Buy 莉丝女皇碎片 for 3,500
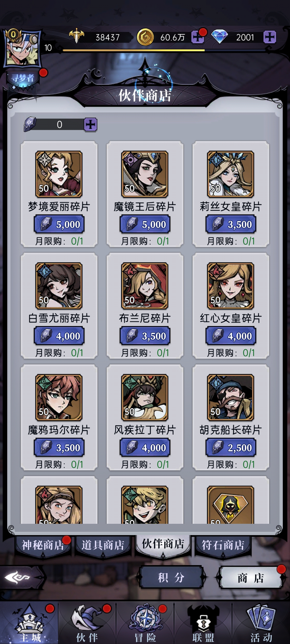 coord(231,224)
